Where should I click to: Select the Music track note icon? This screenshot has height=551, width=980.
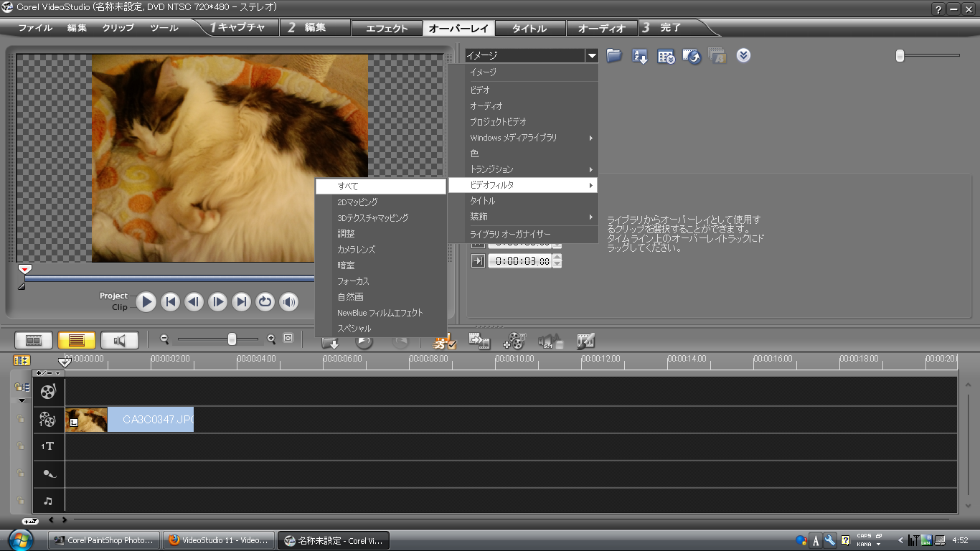(x=48, y=501)
